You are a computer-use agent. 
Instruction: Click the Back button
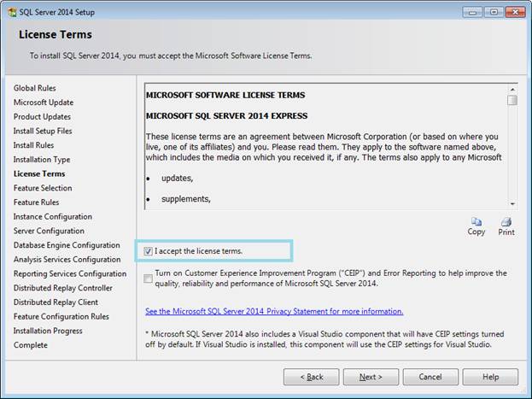click(311, 377)
